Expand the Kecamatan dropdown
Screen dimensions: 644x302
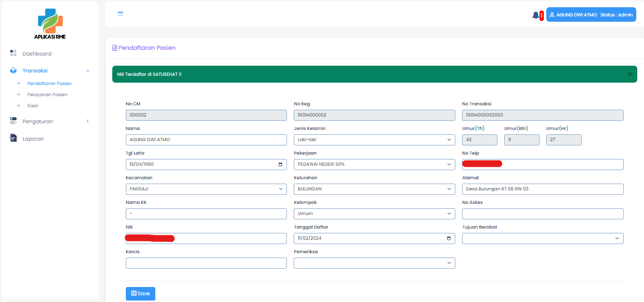[x=206, y=189]
